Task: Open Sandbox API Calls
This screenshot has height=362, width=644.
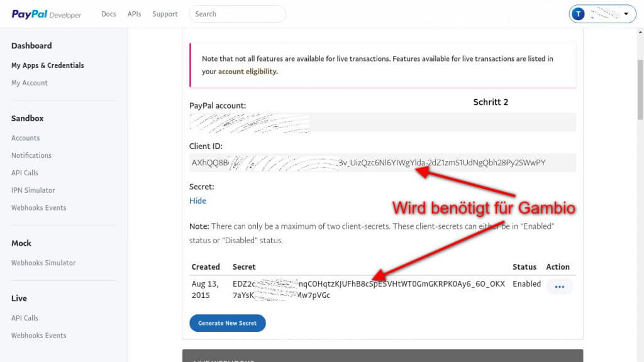Action: pos(25,173)
